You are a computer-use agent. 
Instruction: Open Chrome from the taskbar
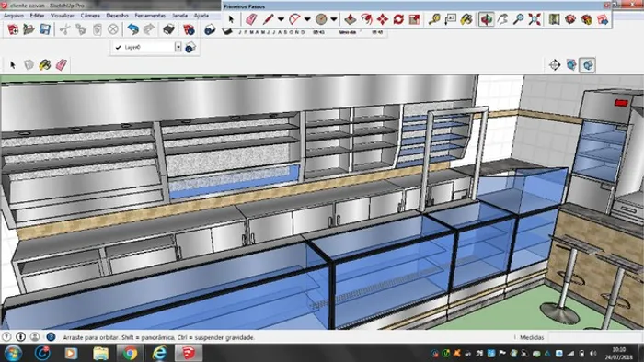click(130, 353)
